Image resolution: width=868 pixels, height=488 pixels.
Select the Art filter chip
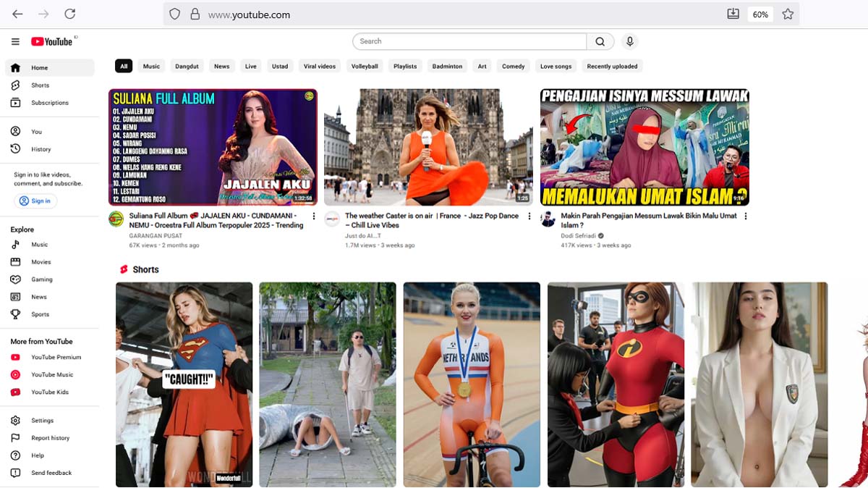tap(482, 66)
